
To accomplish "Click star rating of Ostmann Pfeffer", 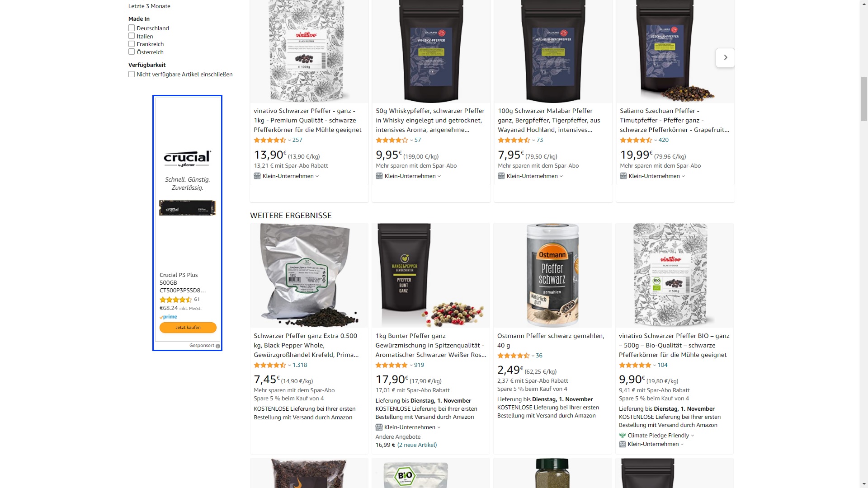I will (x=513, y=356).
